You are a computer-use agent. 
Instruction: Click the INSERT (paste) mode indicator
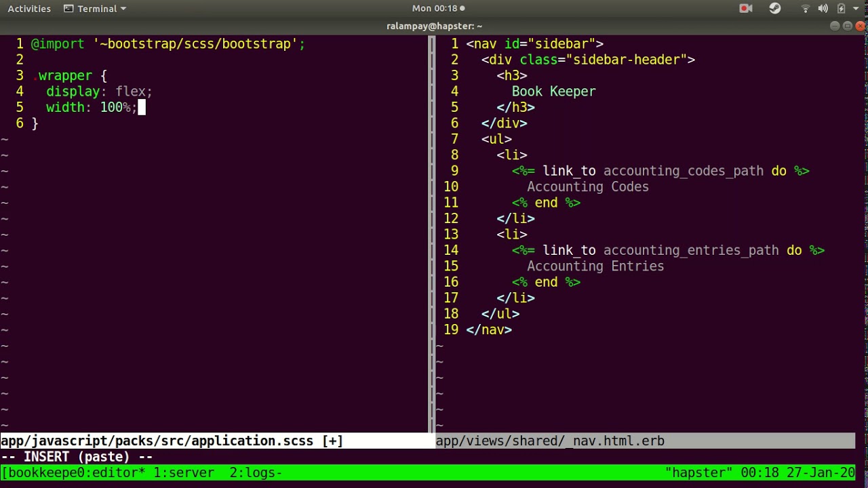[x=77, y=457]
